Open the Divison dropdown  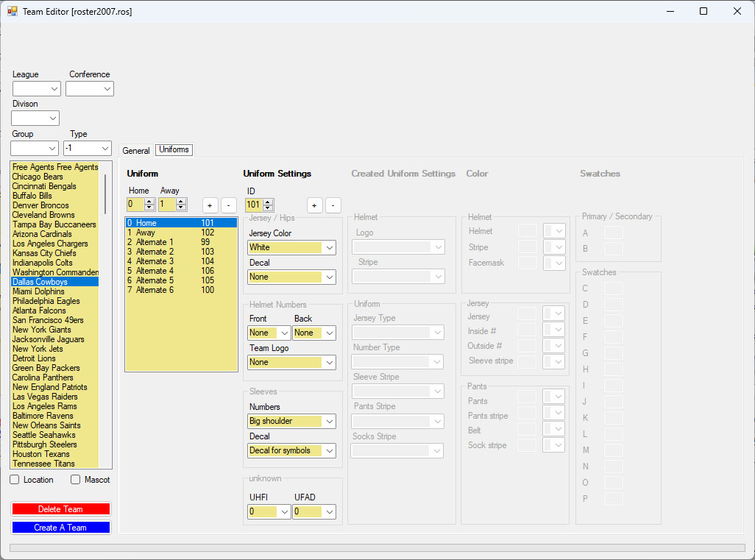pyautogui.click(x=35, y=118)
